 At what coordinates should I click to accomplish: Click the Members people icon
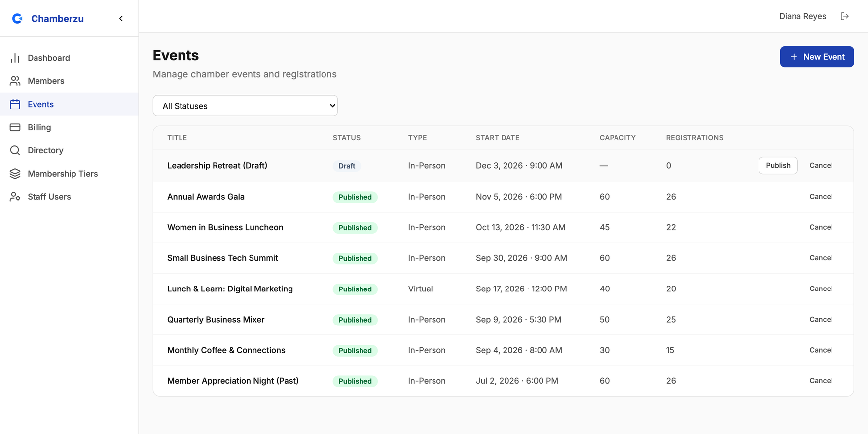pyautogui.click(x=15, y=81)
